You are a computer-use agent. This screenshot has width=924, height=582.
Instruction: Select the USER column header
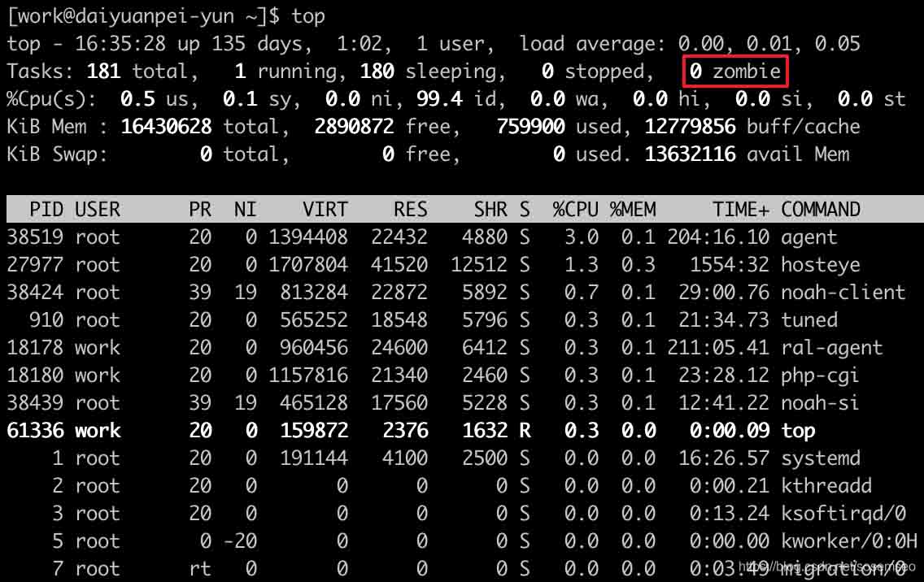pos(98,209)
